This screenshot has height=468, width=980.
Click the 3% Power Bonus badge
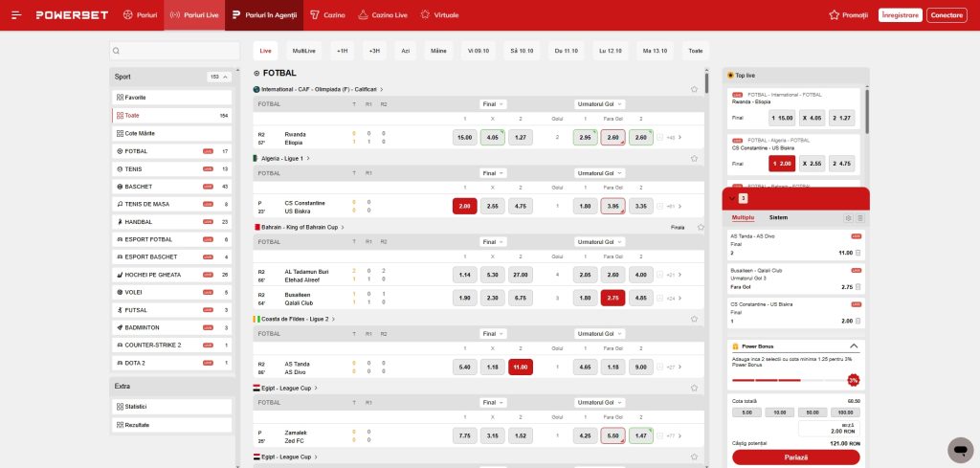click(x=853, y=380)
